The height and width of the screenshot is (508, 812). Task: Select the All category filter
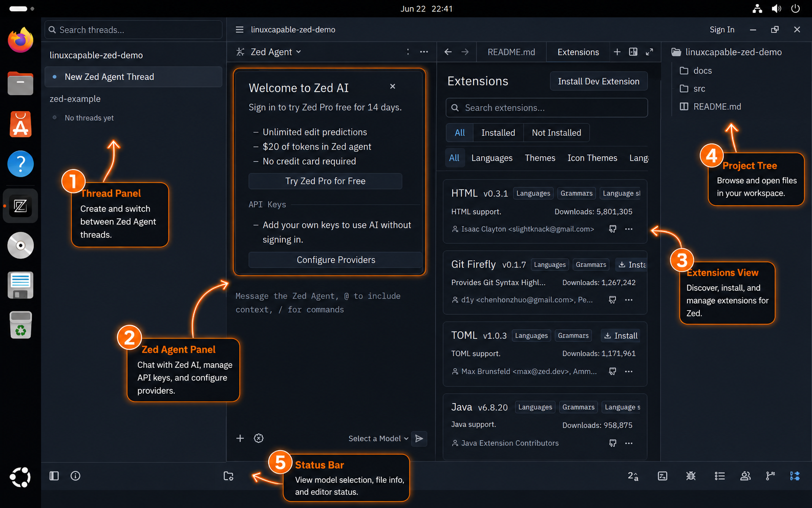coord(454,158)
